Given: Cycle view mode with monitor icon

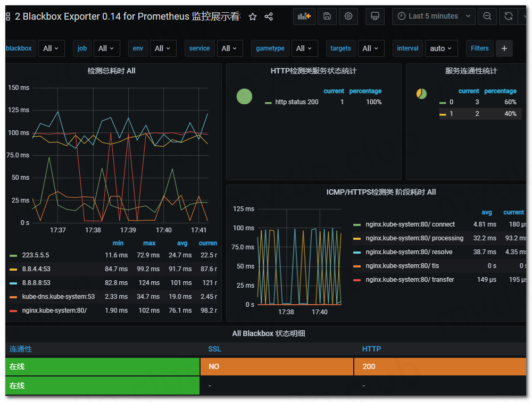Looking at the screenshot, I should (375, 16).
